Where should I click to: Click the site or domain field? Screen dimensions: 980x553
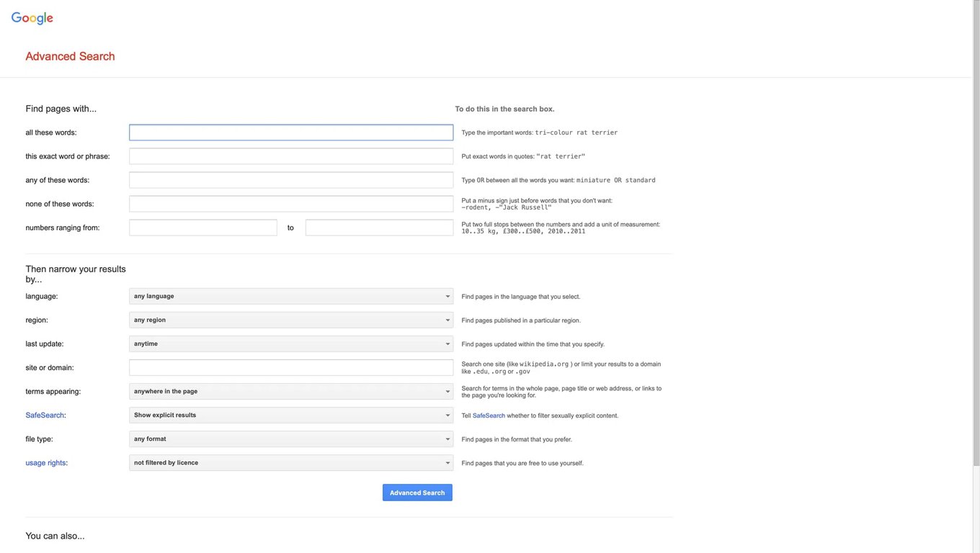click(x=291, y=367)
